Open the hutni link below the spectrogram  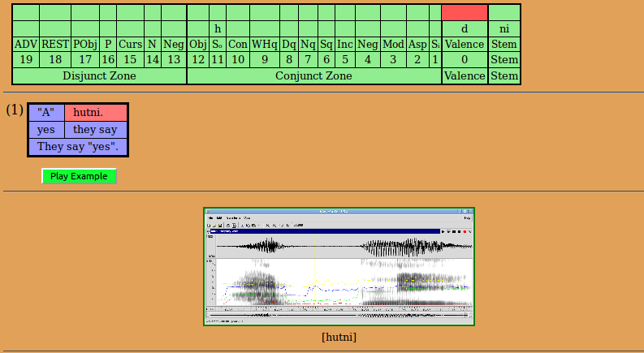[x=339, y=337]
